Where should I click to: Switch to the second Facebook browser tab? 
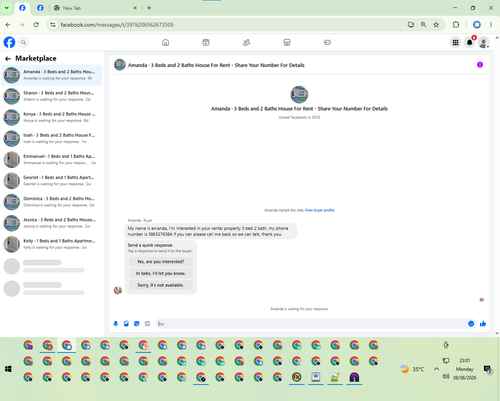coord(40,8)
